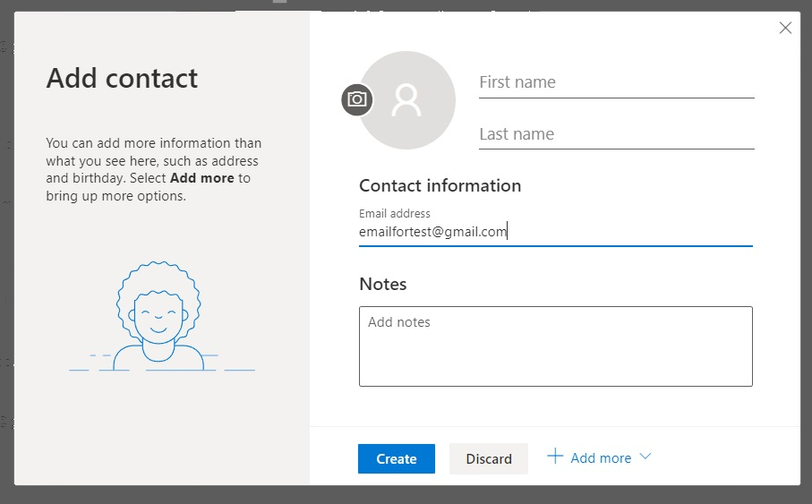Click the First name field

pyautogui.click(x=616, y=82)
